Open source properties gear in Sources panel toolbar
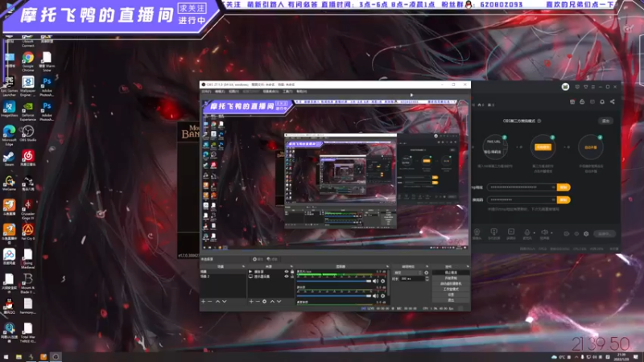 [265, 301]
